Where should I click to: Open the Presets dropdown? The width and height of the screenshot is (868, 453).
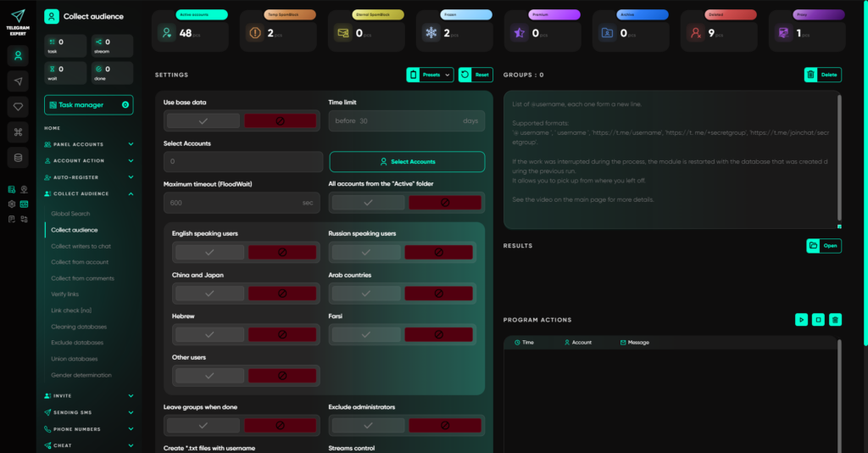click(430, 75)
